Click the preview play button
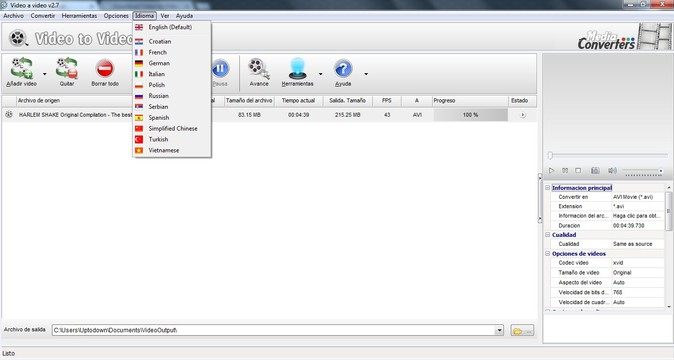674x360 pixels. pyautogui.click(x=551, y=171)
